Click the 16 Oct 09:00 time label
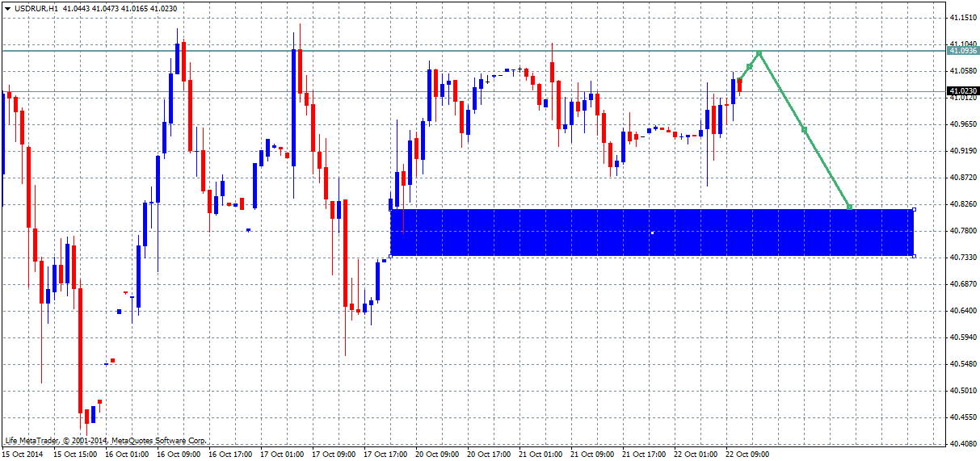 click(x=178, y=454)
